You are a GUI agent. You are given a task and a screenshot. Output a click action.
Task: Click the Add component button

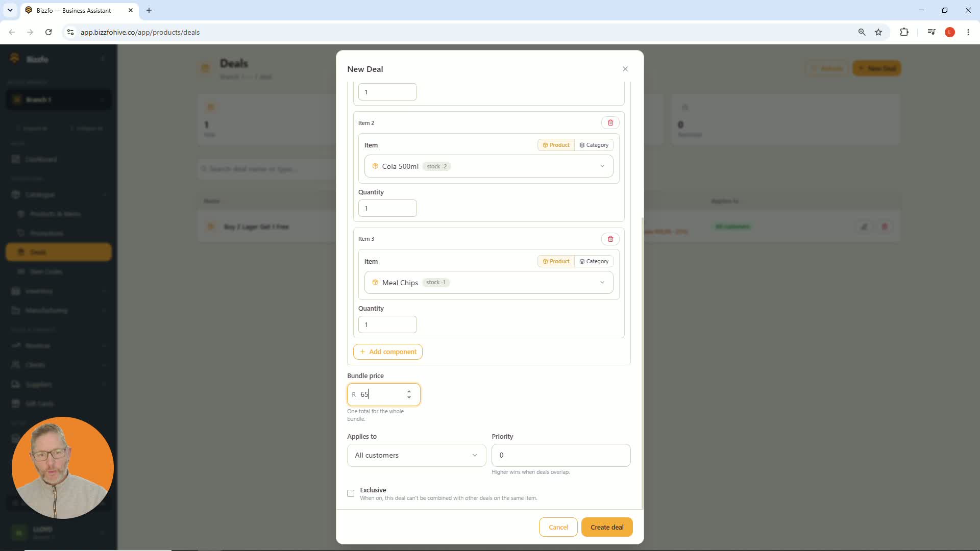[388, 352]
